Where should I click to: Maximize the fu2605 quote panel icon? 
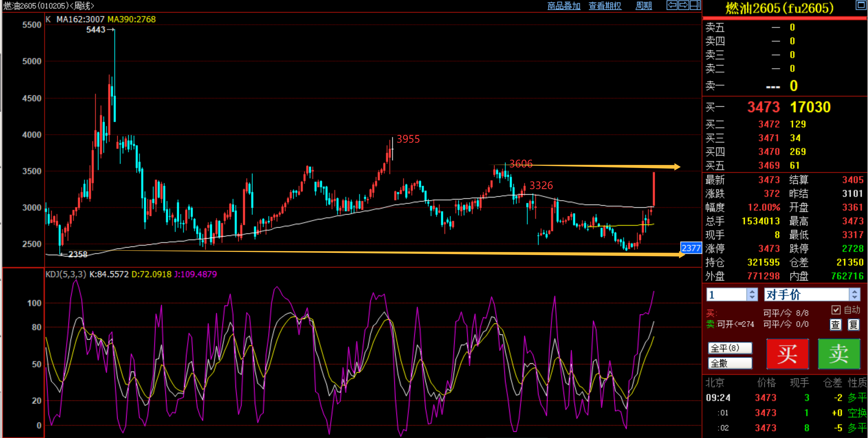click(x=861, y=5)
